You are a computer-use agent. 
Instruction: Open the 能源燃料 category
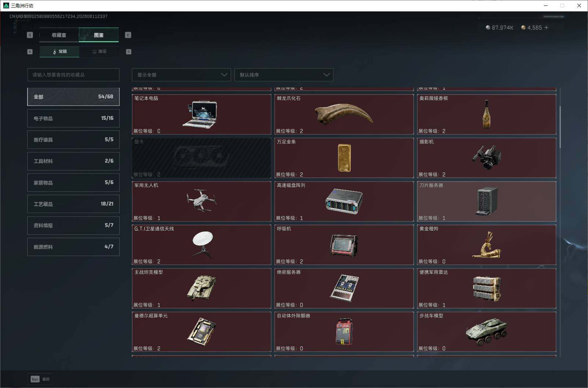(x=73, y=247)
